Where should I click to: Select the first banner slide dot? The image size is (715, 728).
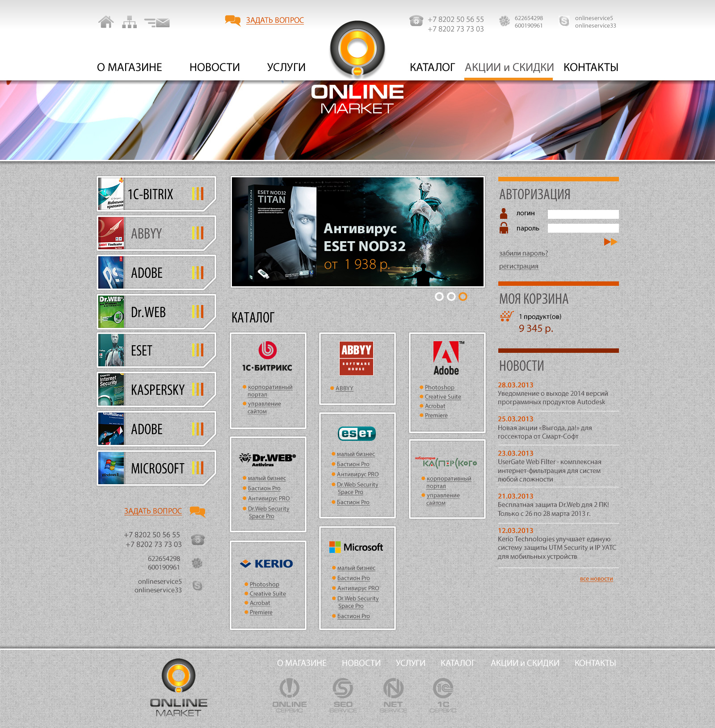pos(439,297)
